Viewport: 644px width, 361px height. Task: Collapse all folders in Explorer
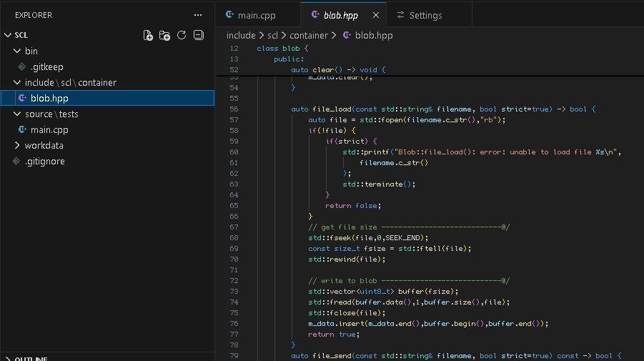[199, 35]
